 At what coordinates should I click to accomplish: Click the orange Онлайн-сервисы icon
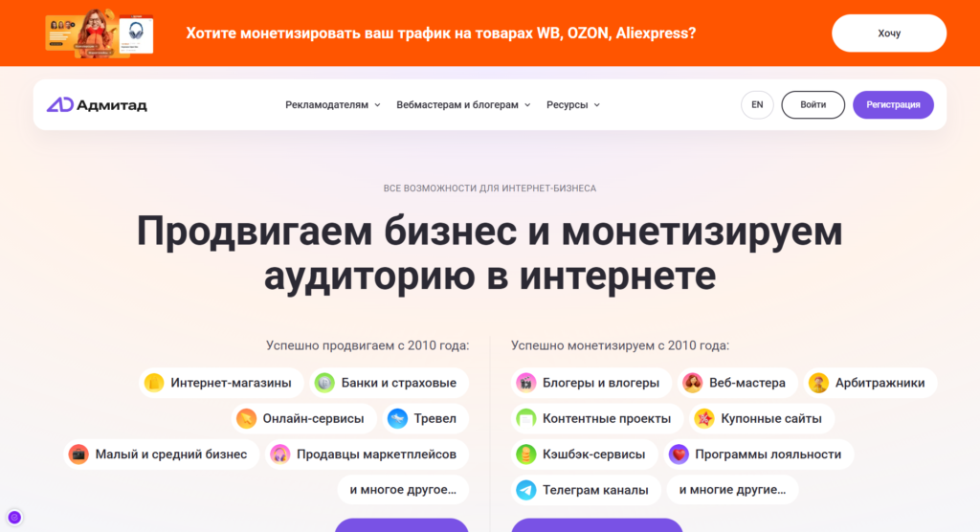coord(246,418)
